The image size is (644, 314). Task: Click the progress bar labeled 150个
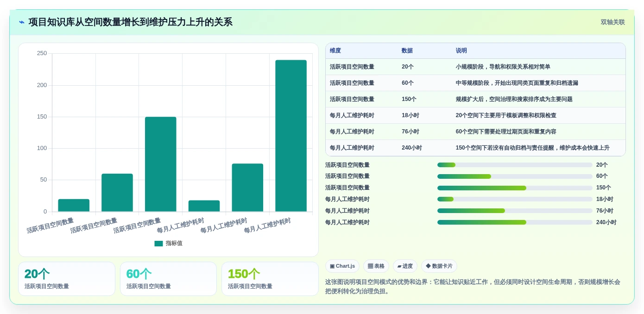(515, 188)
